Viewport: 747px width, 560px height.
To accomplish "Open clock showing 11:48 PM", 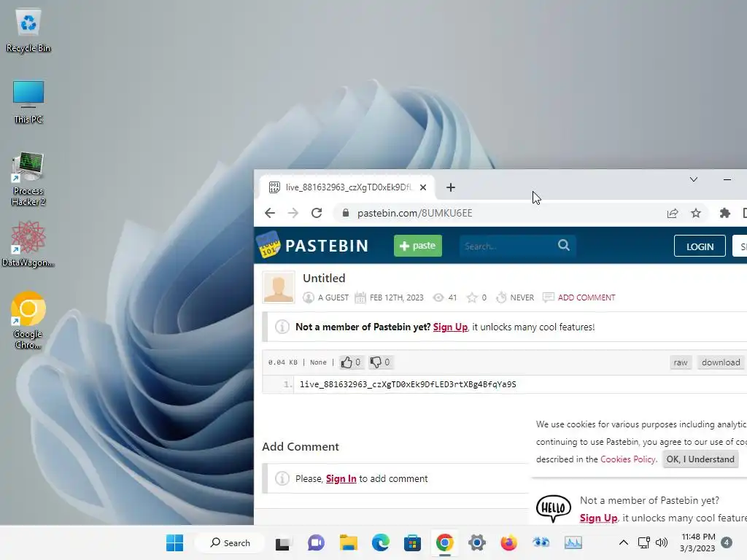I will coord(698,542).
